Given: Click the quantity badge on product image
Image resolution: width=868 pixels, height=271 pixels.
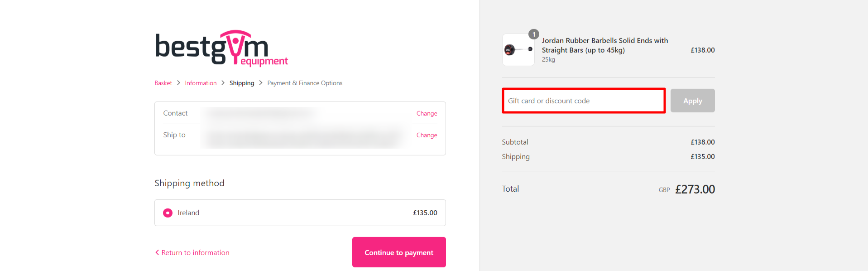Looking at the screenshot, I should pyautogui.click(x=533, y=34).
